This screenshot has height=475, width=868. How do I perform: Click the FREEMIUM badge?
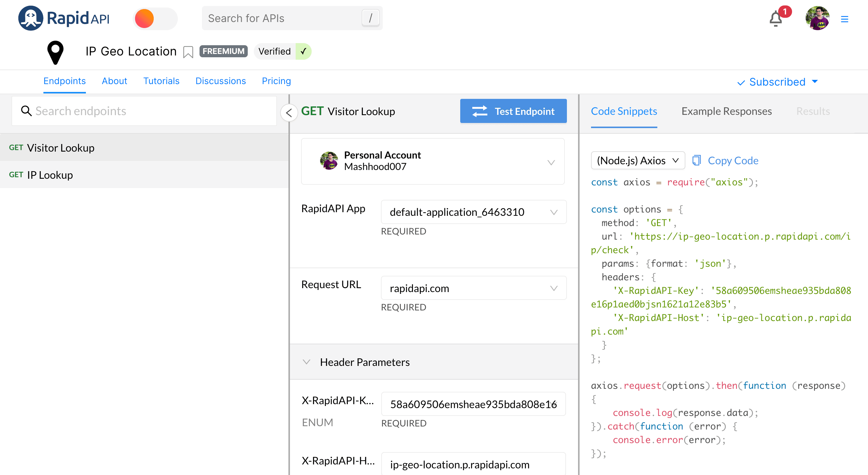click(x=223, y=51)
